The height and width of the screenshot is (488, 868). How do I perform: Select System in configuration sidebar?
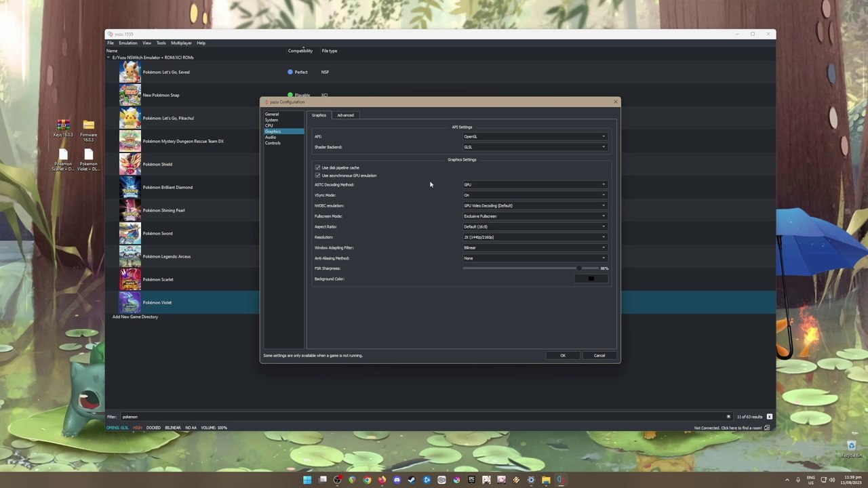pos(283,120)
